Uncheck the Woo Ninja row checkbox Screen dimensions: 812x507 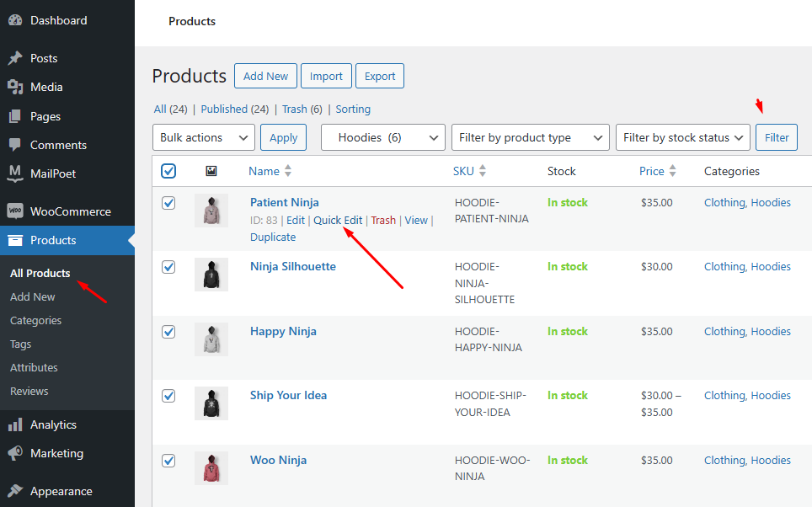pos(168,461)
